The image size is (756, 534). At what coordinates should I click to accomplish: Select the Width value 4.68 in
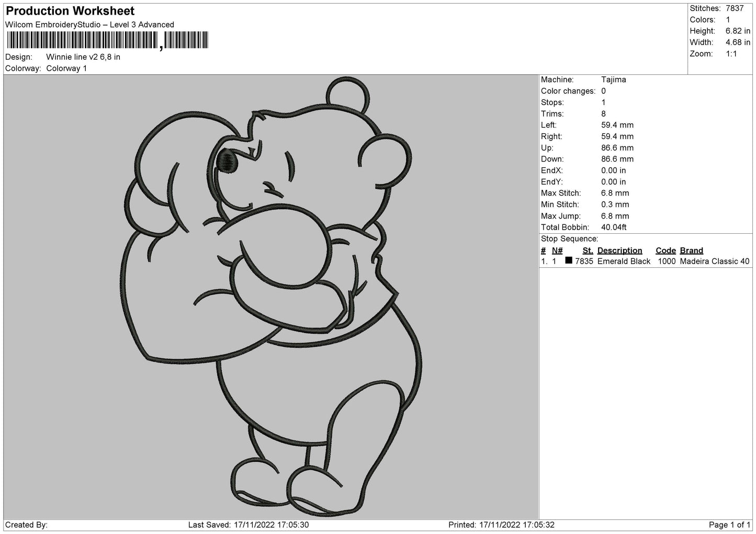point(738,42)
